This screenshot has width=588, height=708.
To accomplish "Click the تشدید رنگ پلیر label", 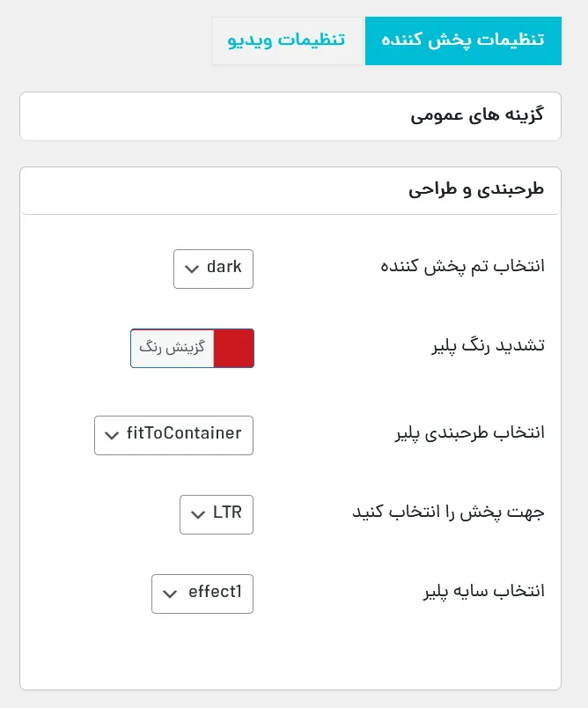I will [489, 346].
